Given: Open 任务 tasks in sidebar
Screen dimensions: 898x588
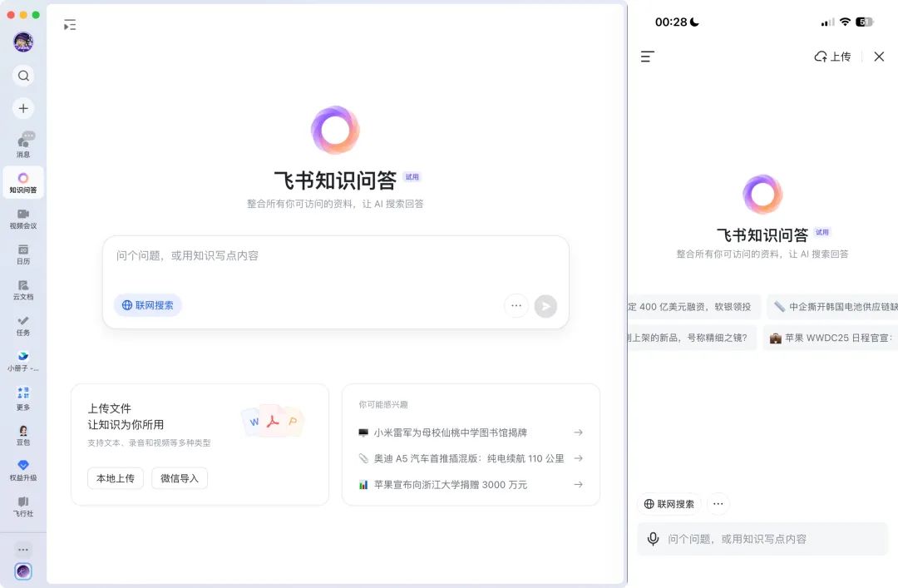Looking at the screenshot, I should 23,325.
